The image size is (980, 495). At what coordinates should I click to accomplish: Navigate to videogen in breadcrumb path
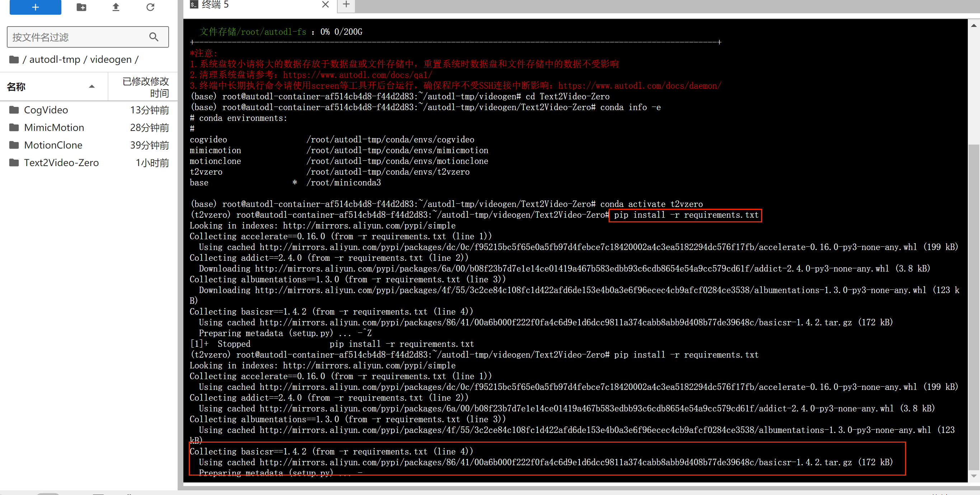[111, 60]
